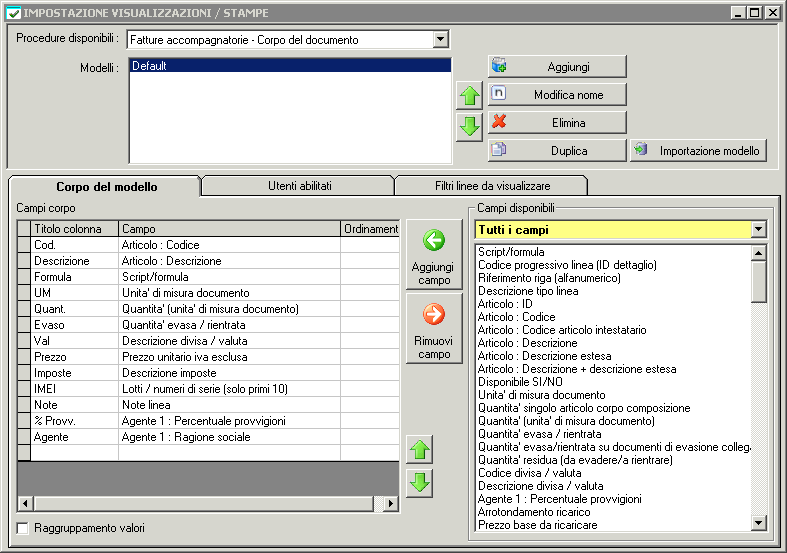Select Arrotondamento ricarico field

[613, 512]
